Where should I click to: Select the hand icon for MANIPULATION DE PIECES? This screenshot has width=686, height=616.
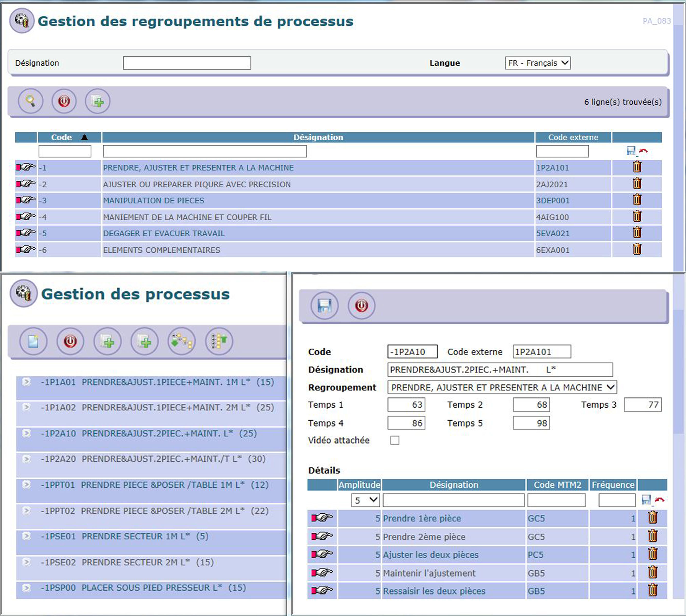coord(26,200)
